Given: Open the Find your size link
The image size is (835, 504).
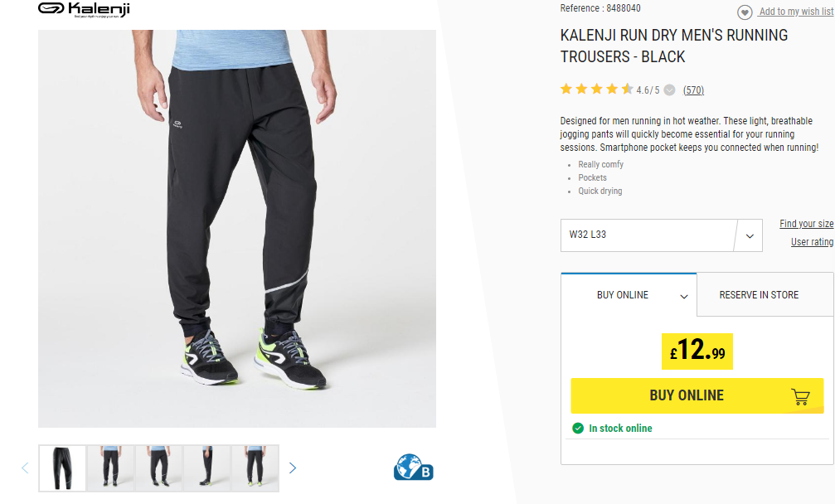Looking at the screenshot, I should click(806, 224).
